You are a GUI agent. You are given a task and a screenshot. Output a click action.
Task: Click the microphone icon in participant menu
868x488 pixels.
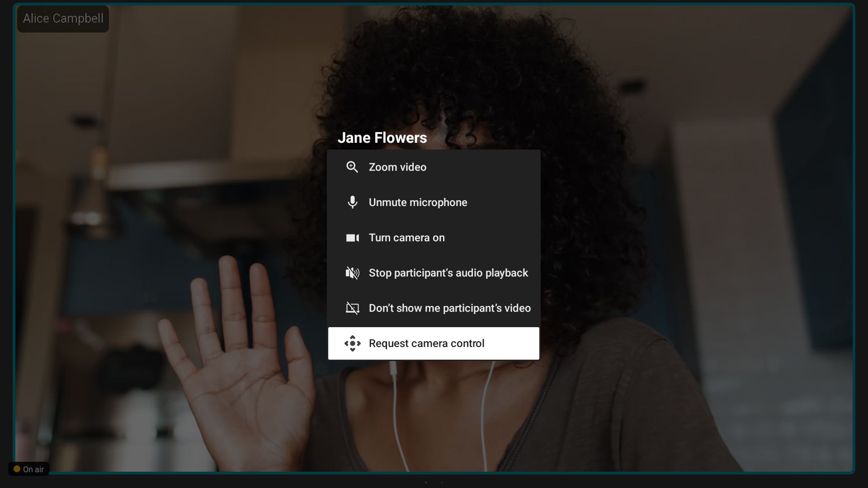point(352,202)
